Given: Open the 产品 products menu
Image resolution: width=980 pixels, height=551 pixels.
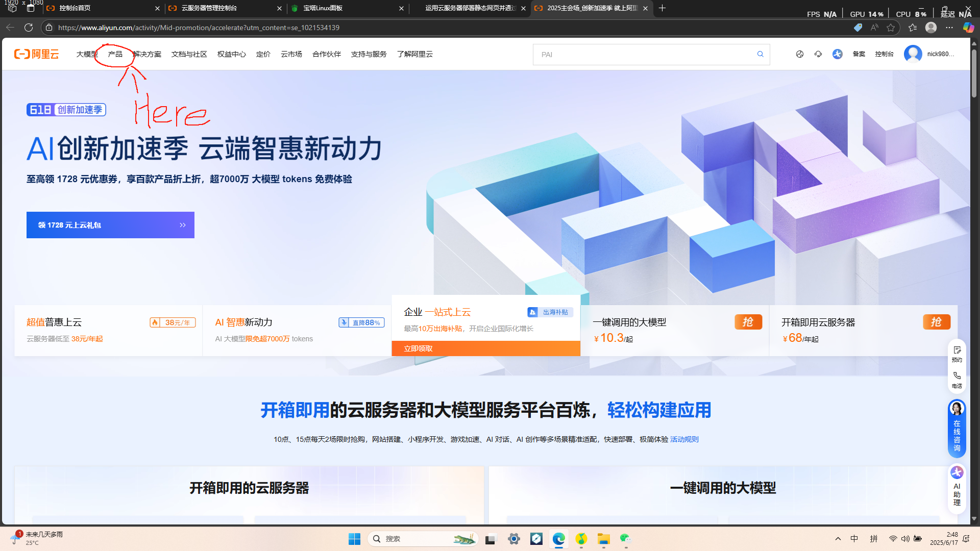Looking at the screenshot, I should 115,54.
